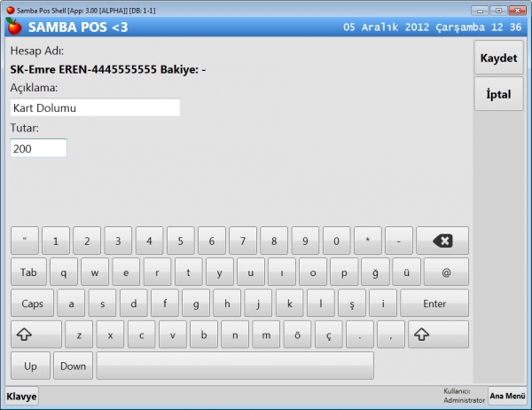Click into the Açıklama field containing Kart Dolumu
Screen dimensions: 532x410
tap(95, 107)
